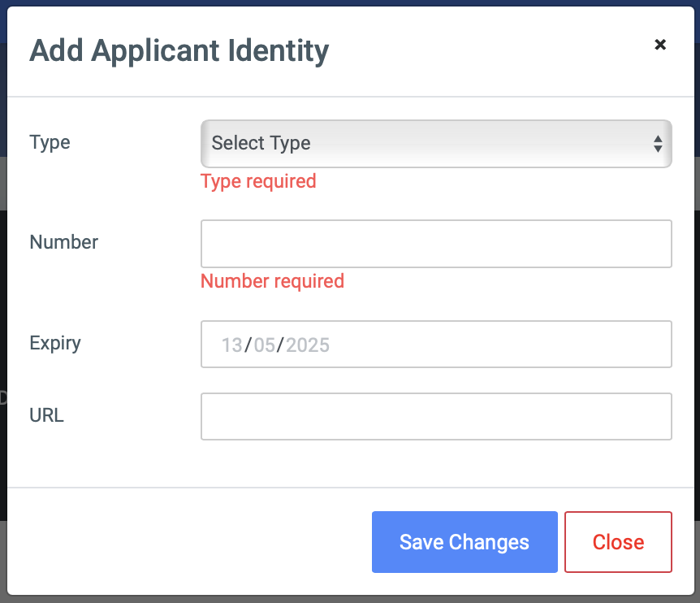Image resolution: width=700 pixels, height=603 pixels.
Task: Click the Type field label
Action: point(50,143)
